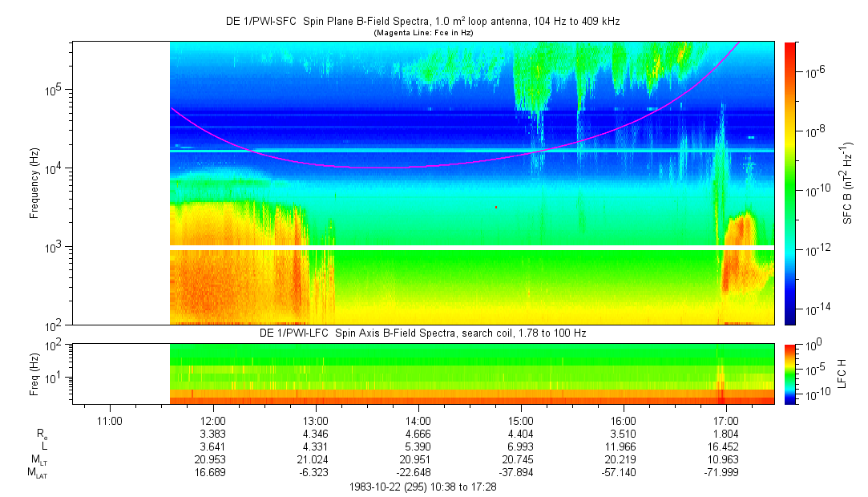Click the Freq (Hz) label of lower panel

pos(34,374)
